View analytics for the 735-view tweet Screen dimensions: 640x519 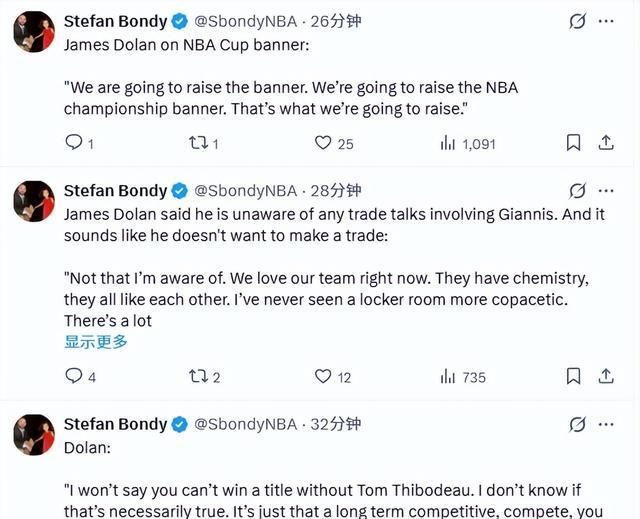448,376
